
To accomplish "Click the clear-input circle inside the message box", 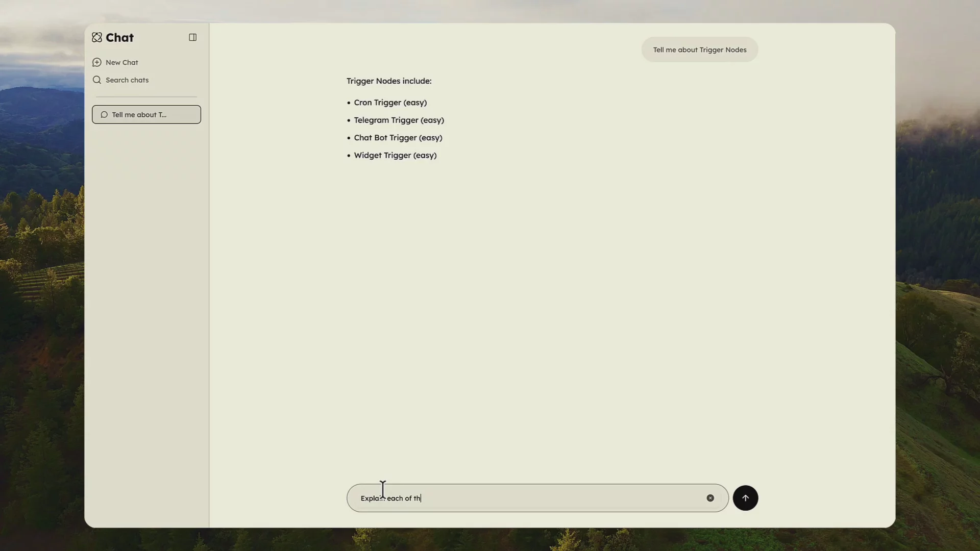I will click(x=710, y=498).
